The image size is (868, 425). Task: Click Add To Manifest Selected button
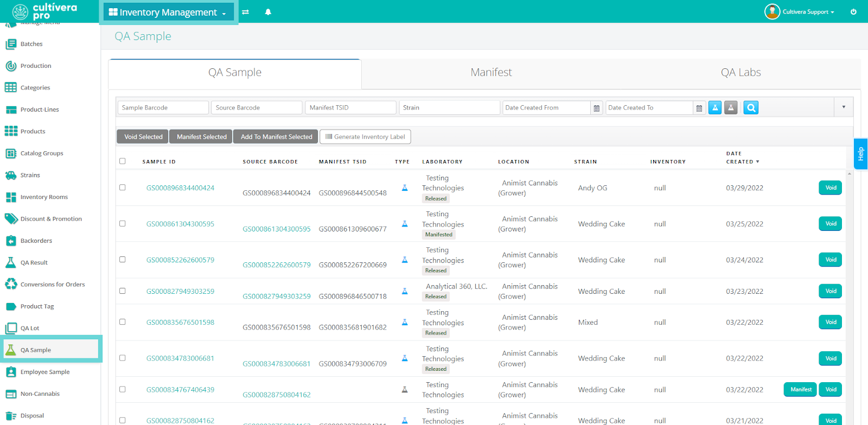pos(276,137)
